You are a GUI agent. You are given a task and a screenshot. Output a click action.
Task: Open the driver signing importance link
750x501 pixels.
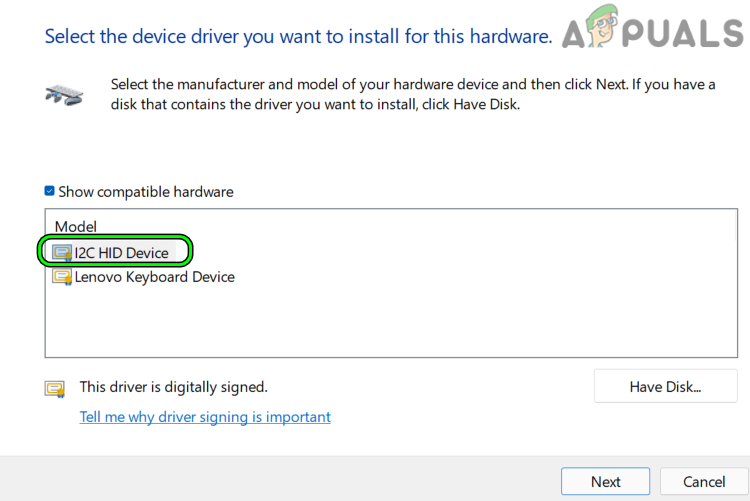coord(205,417)
